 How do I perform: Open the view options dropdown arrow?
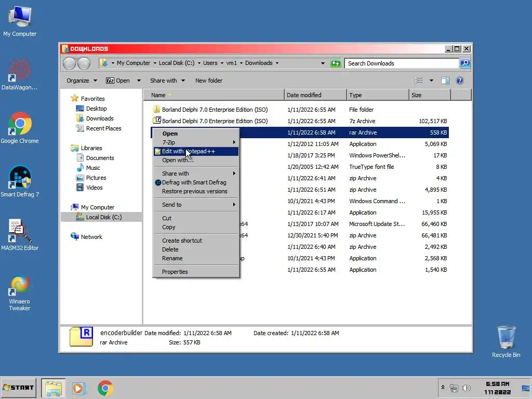click(x=431, y=81)
